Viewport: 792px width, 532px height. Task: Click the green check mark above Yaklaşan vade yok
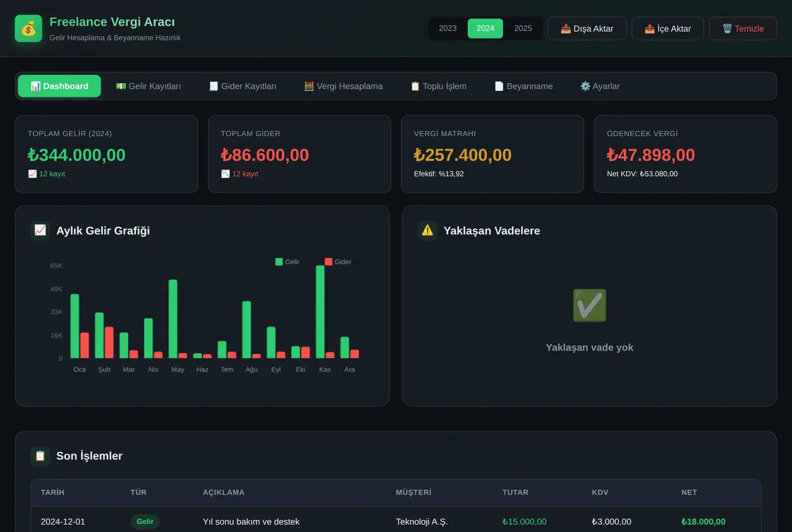(x=589, y=306)
